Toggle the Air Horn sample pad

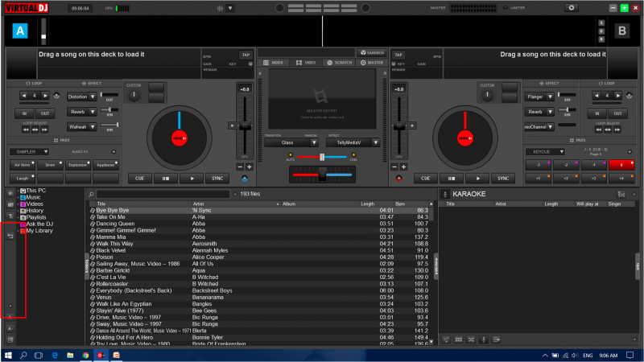(23, 165)
